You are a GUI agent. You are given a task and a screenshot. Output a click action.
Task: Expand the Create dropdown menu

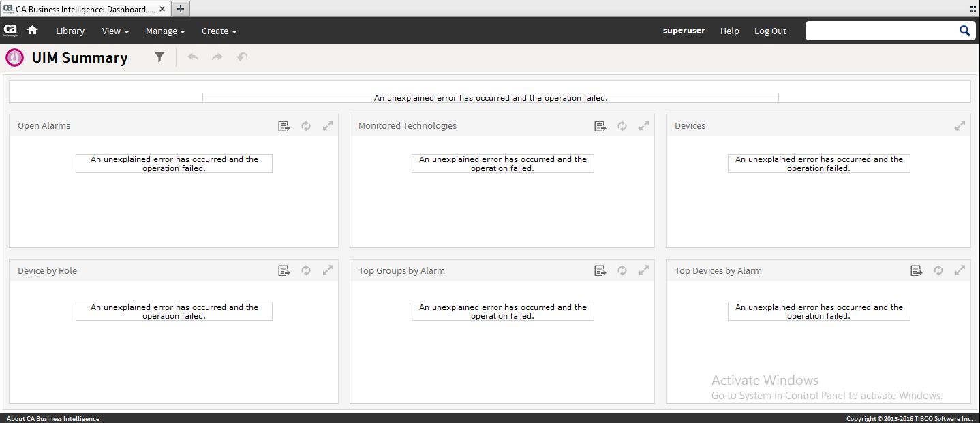(219, 31)
